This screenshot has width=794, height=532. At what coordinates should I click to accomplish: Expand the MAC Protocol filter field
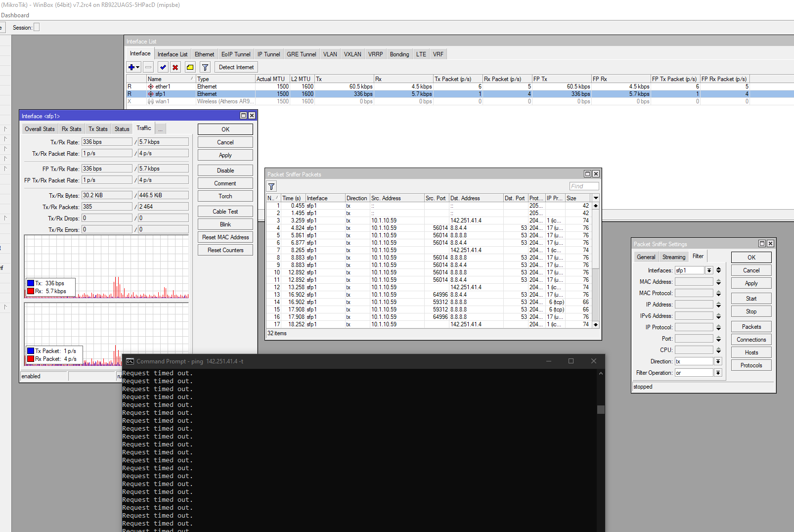tap(718, 293)
